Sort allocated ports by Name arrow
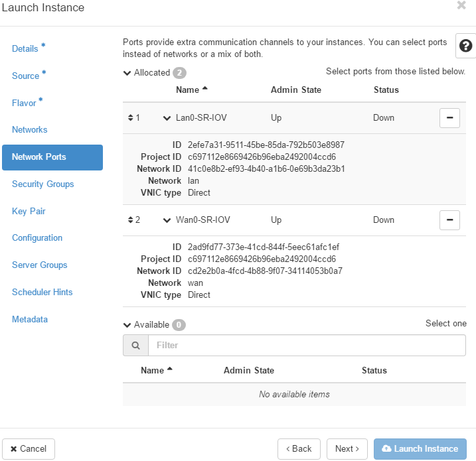The height and width of the screenshot is (461, 476). tap(205, 88)
